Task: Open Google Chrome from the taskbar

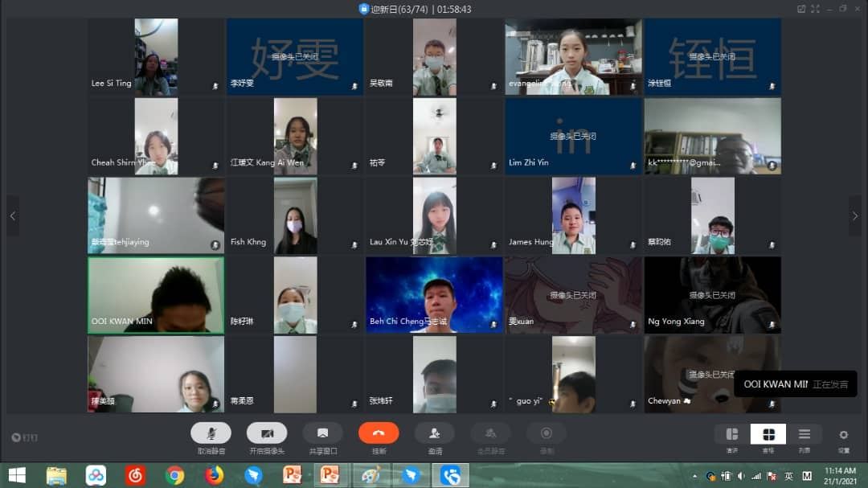Action: (174, 475)
